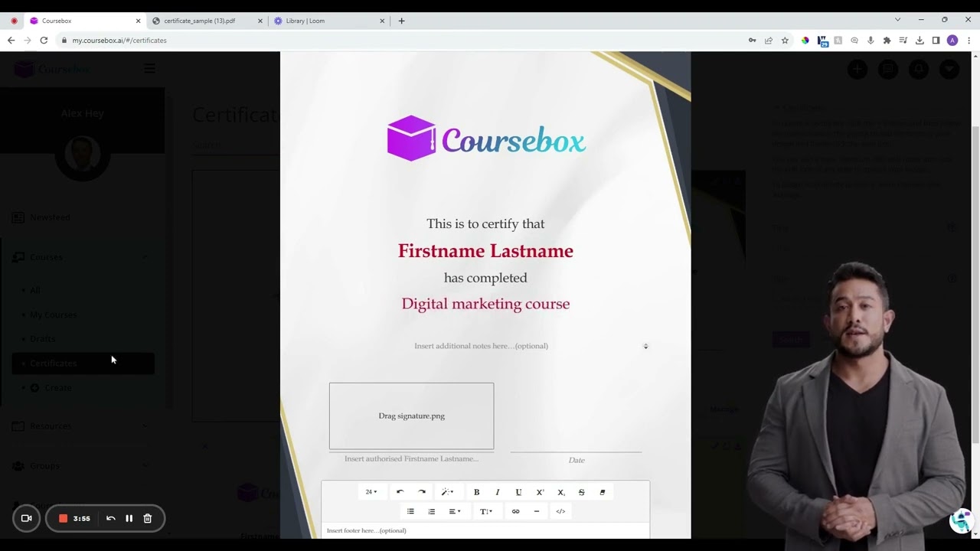Open the Coursebox hamburger menu
Screen dimensions: 980x551
click(149, 69)
